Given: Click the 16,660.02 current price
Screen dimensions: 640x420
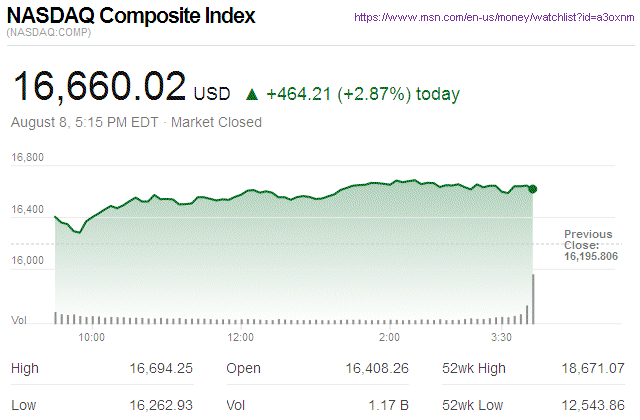Looking at the screenshot, I should click(98, 86).
